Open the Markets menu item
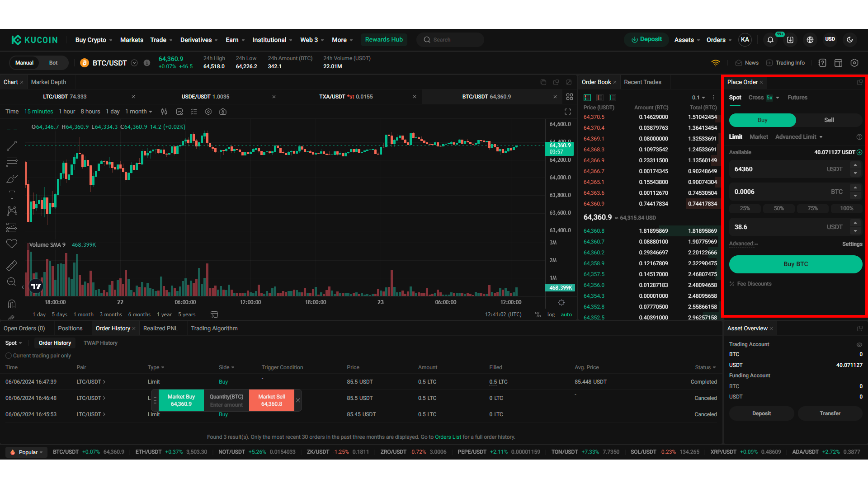This screenshot has width=868, height=488. [132, 40]
